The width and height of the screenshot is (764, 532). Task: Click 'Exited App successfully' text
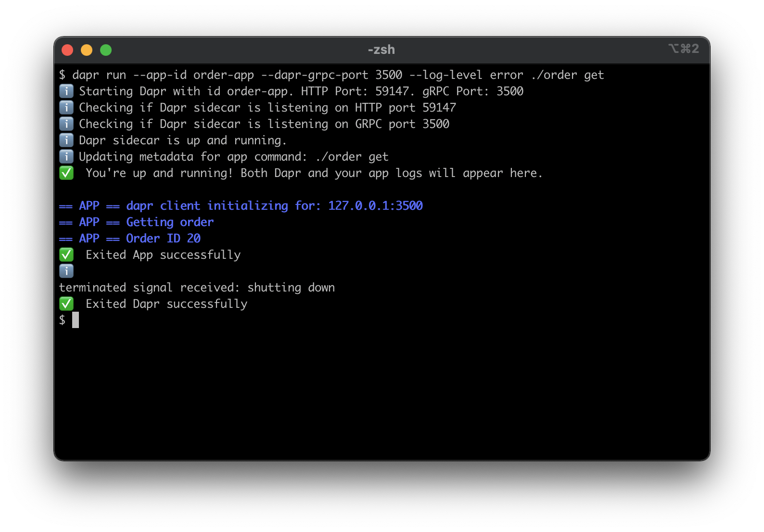tap(163, 255)
